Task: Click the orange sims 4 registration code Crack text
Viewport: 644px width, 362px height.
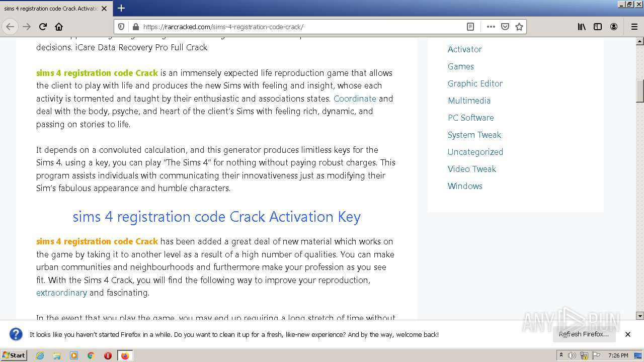Action: 97,241
